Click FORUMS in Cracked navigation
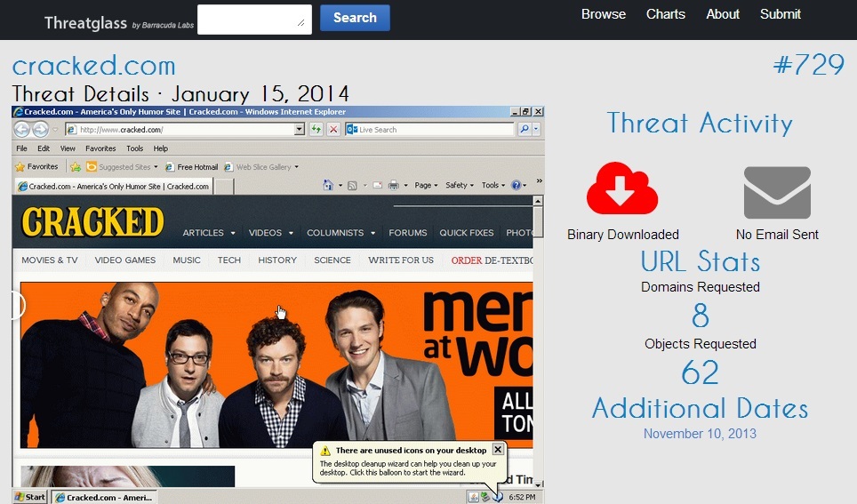 coord(408,232)
